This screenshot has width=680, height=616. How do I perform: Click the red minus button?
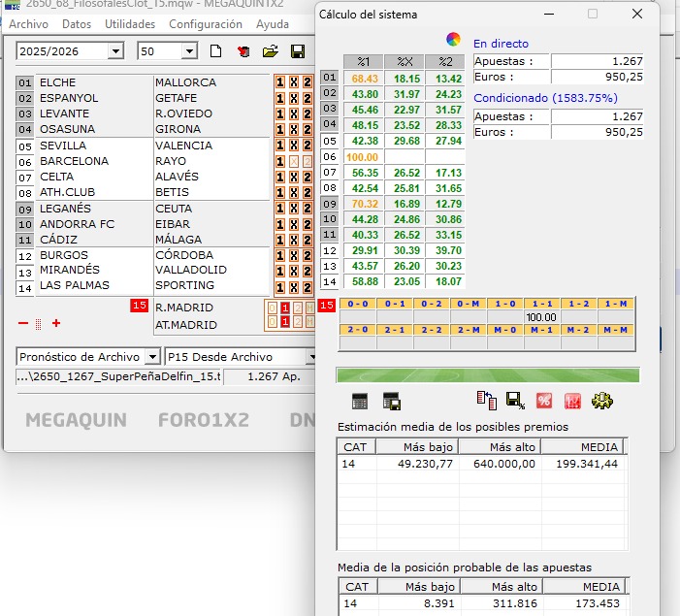click(23, 323)
